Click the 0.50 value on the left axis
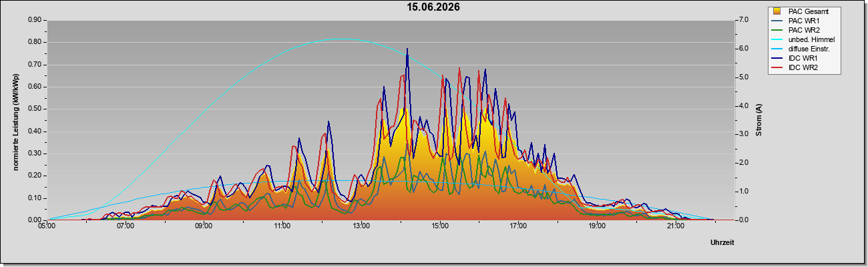868x267 pixels. tap(35, 109)
